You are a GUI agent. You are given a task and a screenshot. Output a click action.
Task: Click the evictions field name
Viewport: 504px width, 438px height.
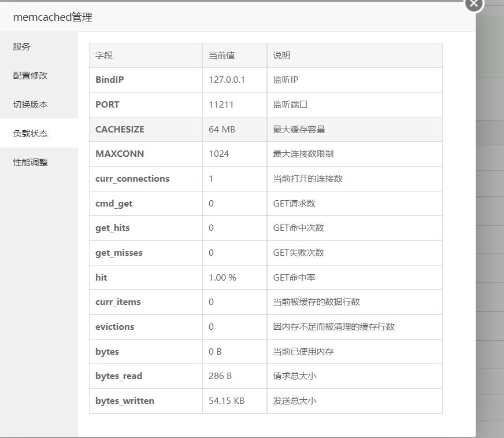click(x=115, y=327)
